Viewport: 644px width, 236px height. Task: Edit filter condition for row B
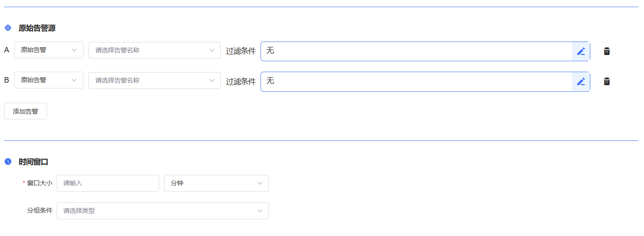(x=581, y=82)
